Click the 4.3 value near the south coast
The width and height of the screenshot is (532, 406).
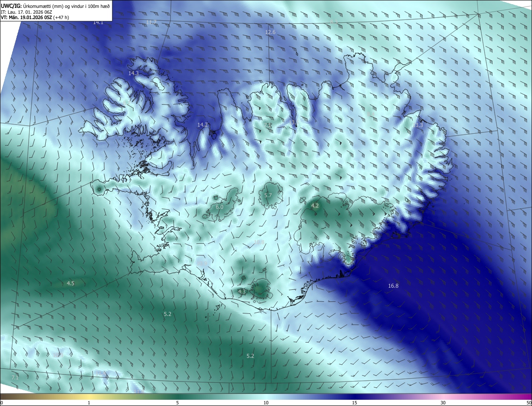coord(242,292)
